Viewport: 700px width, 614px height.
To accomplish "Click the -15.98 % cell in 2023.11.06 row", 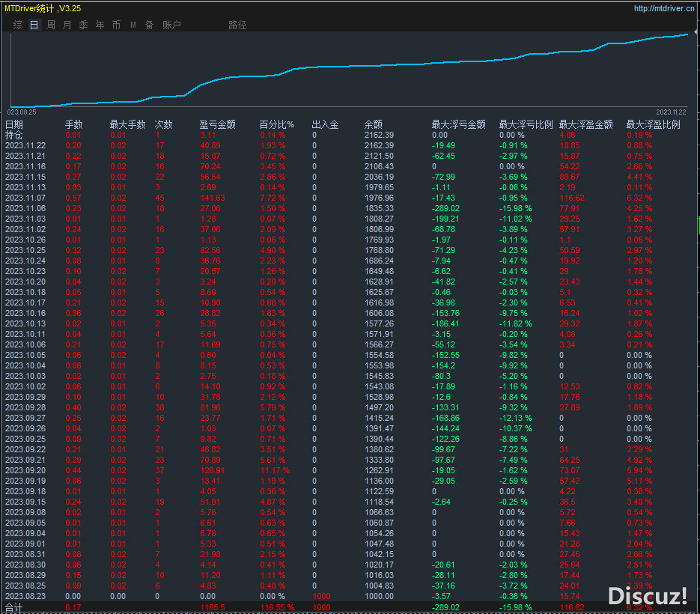I will (x=516, y=209).
